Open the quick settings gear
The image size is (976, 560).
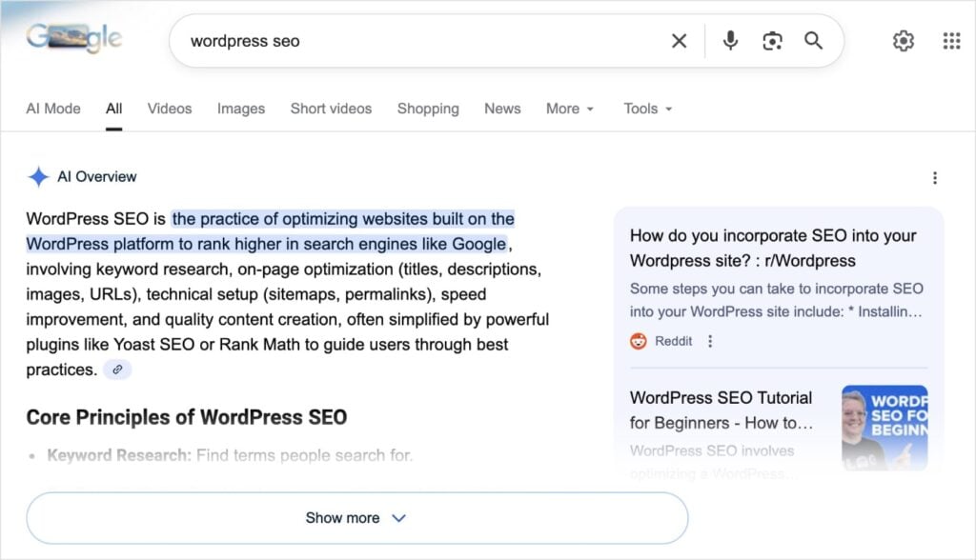(x=903, y=41)
